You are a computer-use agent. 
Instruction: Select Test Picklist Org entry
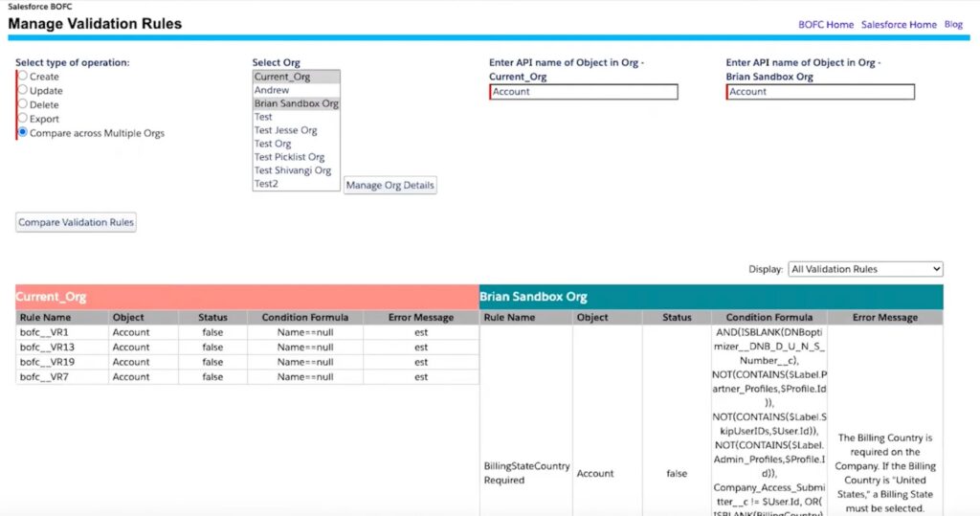click(297, 157)
